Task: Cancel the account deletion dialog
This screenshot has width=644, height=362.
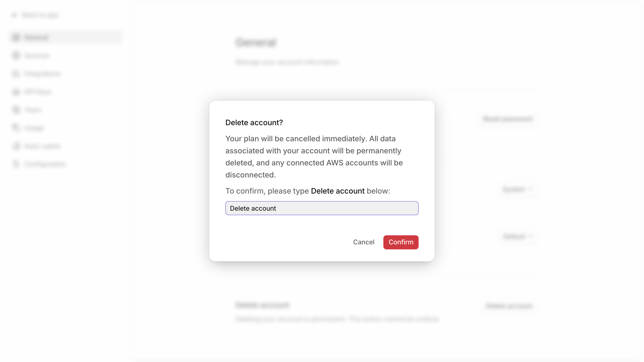Action: [364, 242]
